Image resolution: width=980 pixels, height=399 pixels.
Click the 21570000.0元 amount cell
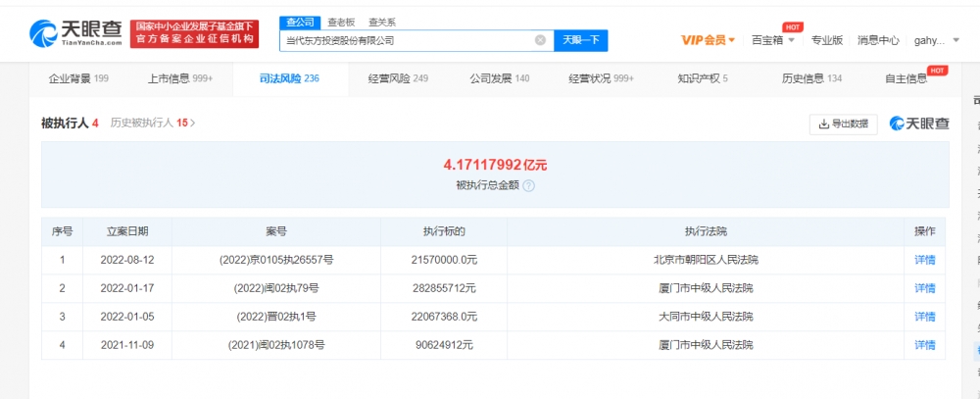444,260
